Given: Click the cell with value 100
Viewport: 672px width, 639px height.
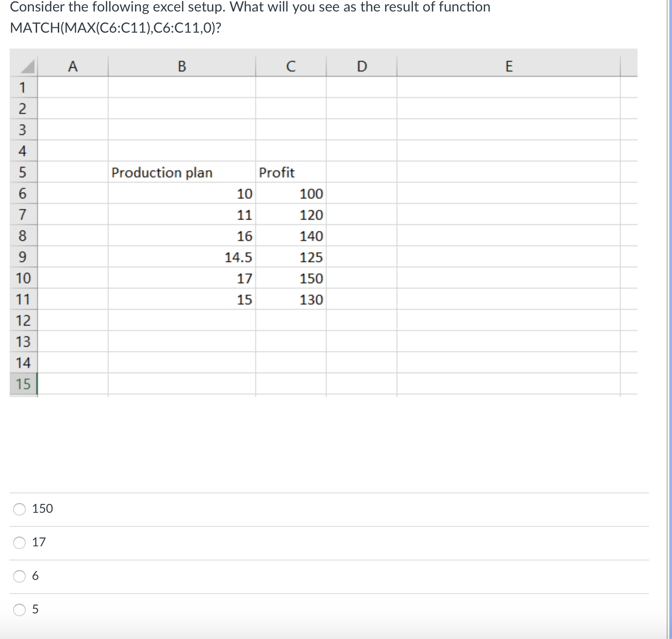Looking at the screenshot, I should point(309,193).
